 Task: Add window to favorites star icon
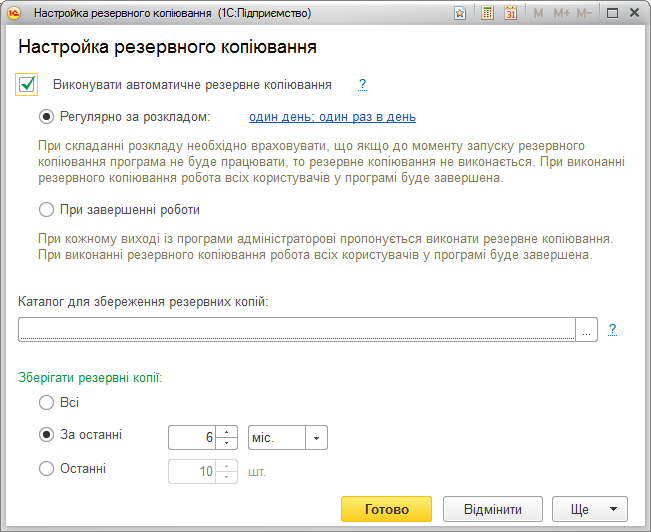click(x=460, y=13)
